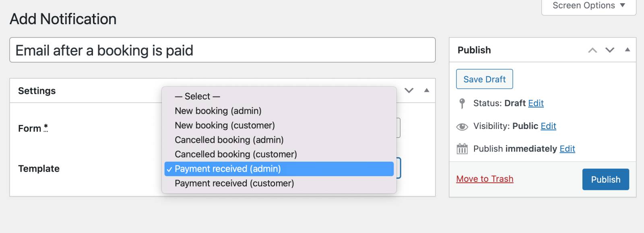This screenshot has height=233, width=644.
Task: Click the publish calendar icon
Action: pos(462,149)
